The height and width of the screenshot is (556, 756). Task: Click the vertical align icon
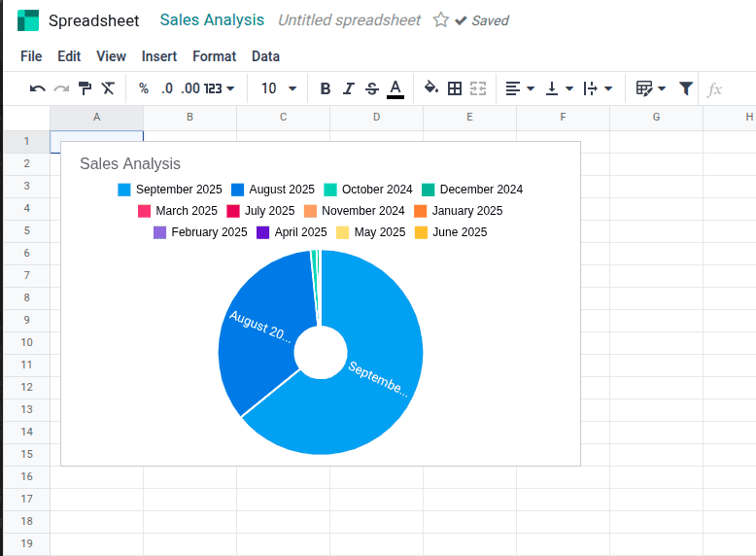tap(552, 88)
